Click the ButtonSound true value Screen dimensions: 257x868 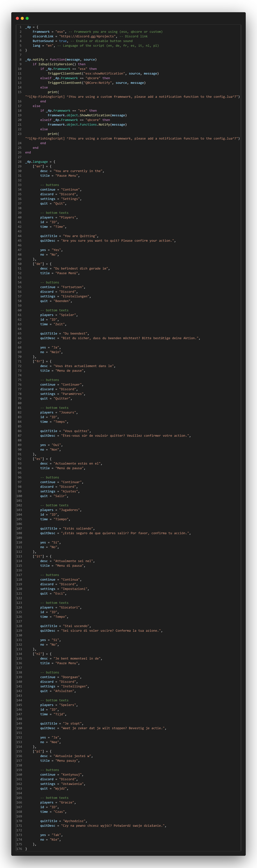click(63, 41)
